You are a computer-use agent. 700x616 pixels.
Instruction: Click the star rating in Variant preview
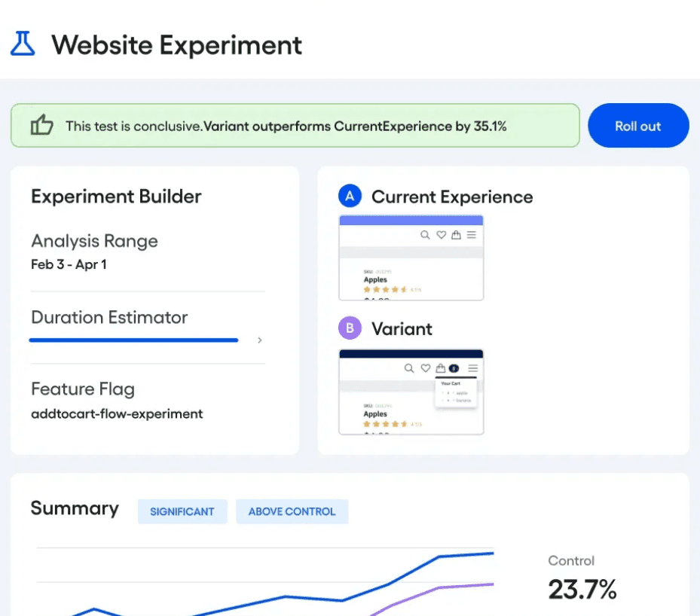pyautogui.click(x=385, y=424)
